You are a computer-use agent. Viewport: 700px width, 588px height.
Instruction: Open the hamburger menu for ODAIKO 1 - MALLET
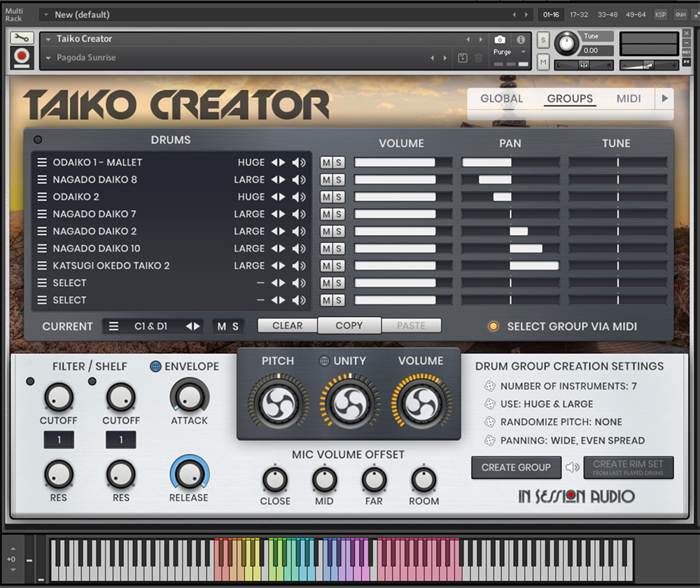point(42,162)
